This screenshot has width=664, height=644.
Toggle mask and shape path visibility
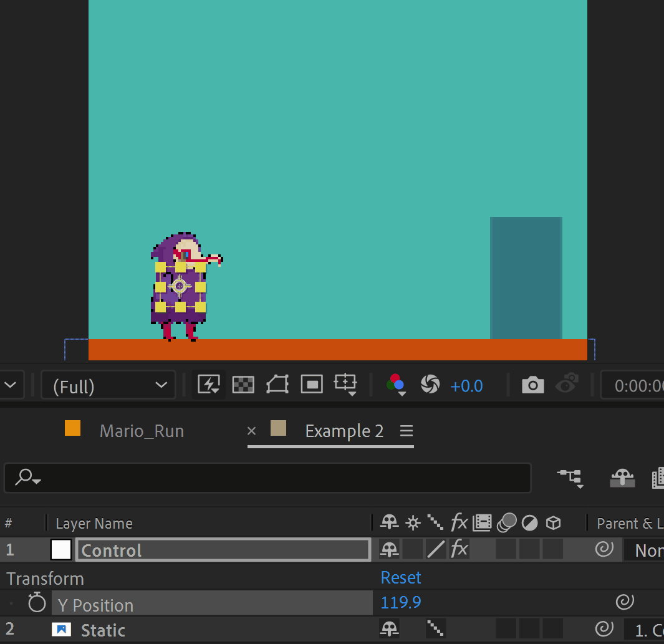(277, 385)
